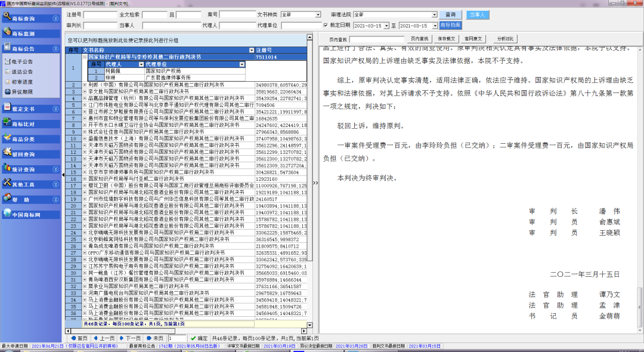Expand the 统计查询 section chevron
This screenshot has height=352, width=644.
tap(55, 169)
